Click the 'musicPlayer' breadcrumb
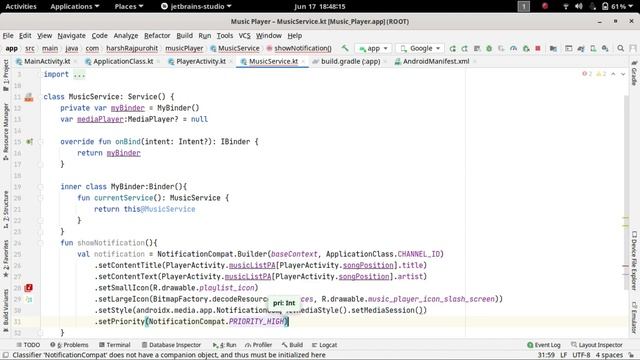 (184, 48)
